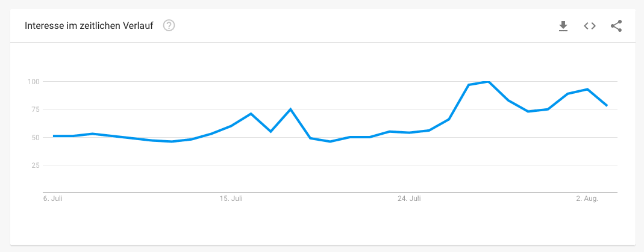The width and height of the screenshot is (644, 252).
Task: Click the '6. Juli' date label
Action: point(52,198)
